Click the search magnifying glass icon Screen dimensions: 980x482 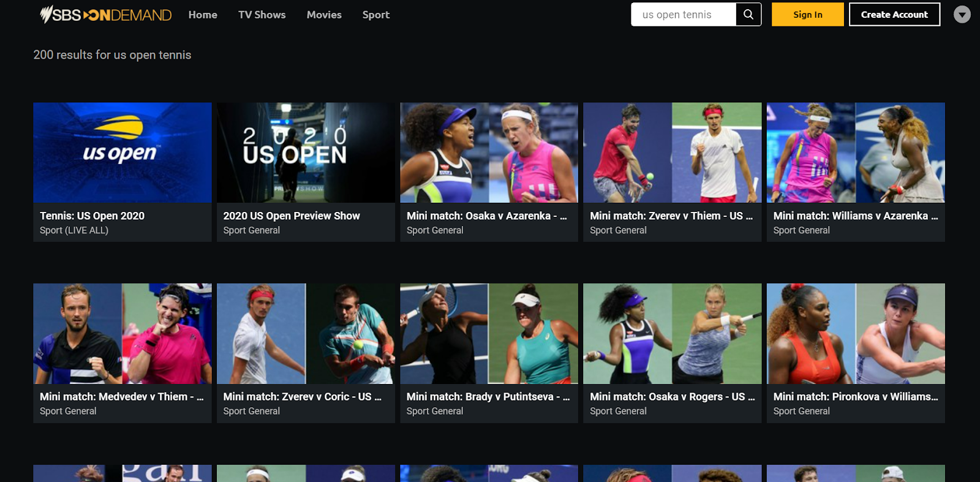pos(748,15)
